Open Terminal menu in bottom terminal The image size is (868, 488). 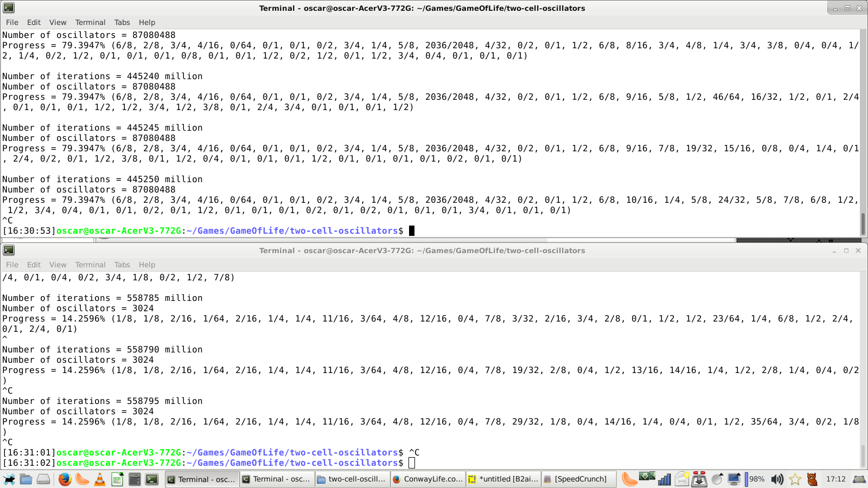[90, 265]
